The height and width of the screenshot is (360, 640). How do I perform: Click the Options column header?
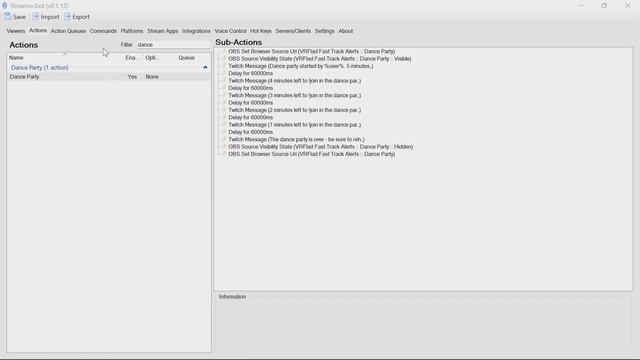(151, 58)
